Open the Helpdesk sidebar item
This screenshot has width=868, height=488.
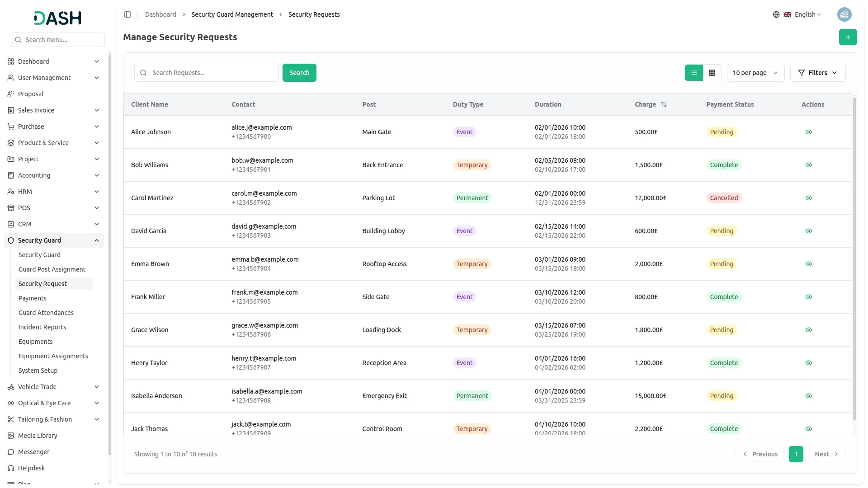pyautogui.click(x=31, y=468)
